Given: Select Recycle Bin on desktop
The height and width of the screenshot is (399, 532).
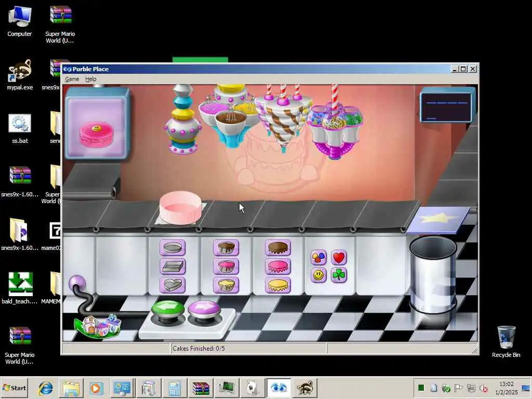Looking at the screenshot, I should coord(506,341).
